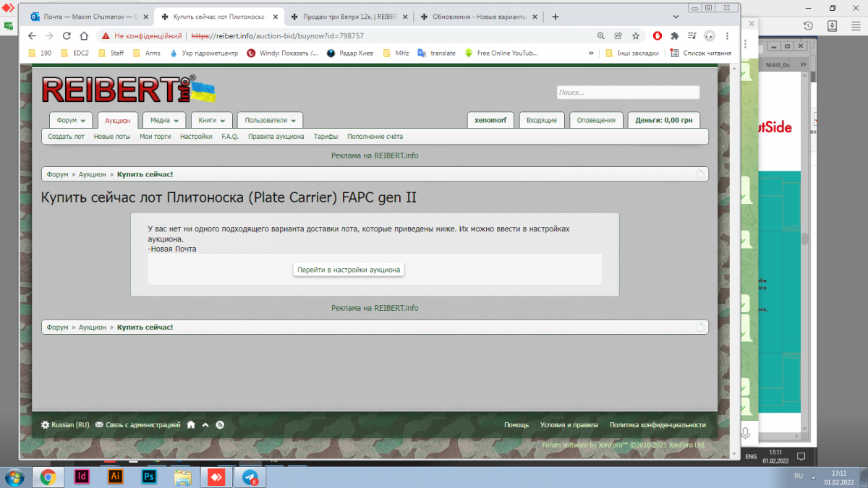Image resolution: width=868 pixels, height=488 pixels.
Task: Click the Деньги: 0,00 грн balance link
Action: (664, 121)
